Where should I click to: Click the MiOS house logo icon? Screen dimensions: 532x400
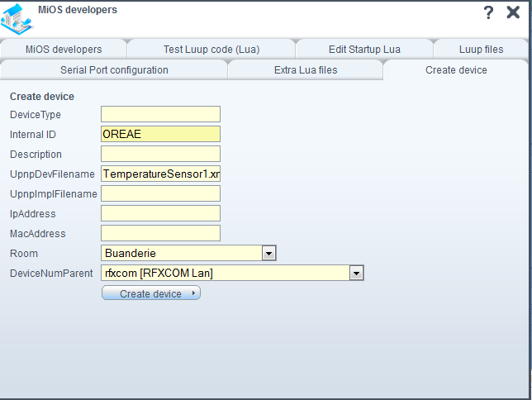click(17, 19)
